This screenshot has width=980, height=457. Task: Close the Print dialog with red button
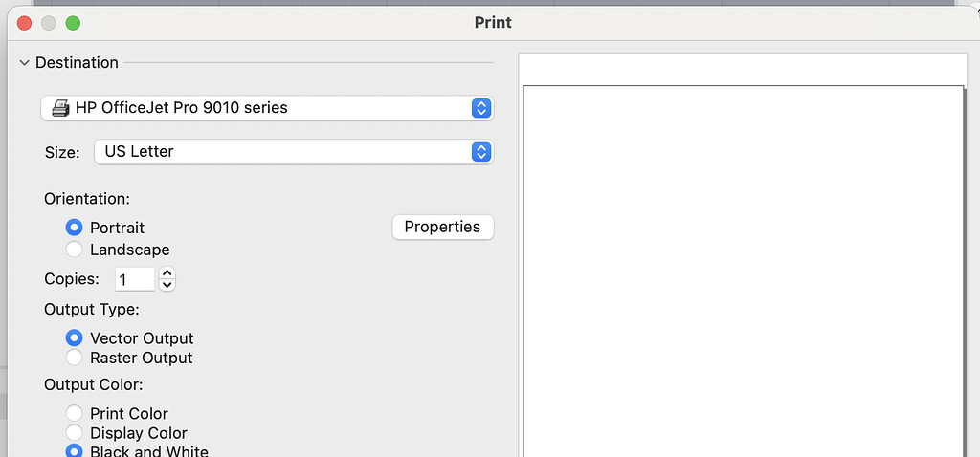point(25,23)
